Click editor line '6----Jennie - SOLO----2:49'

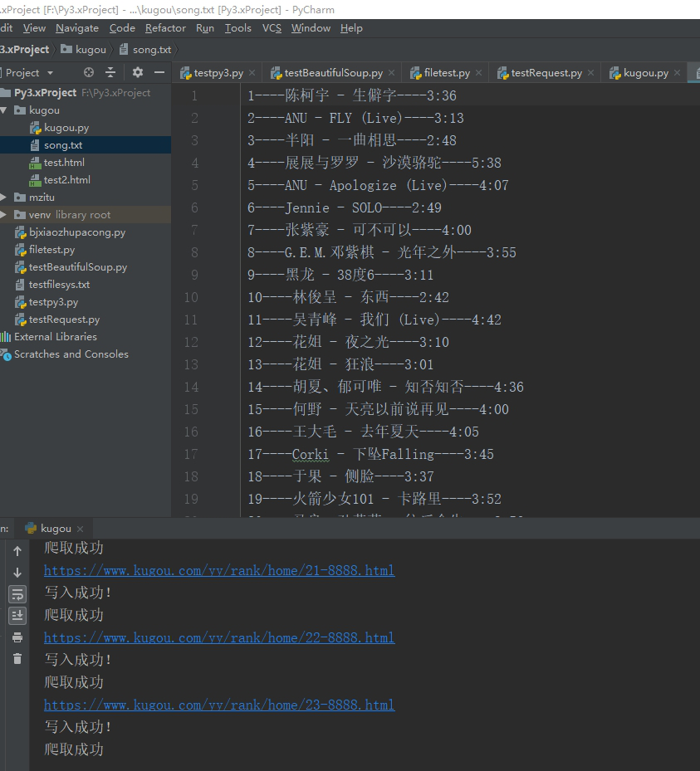tap(345, 207)
